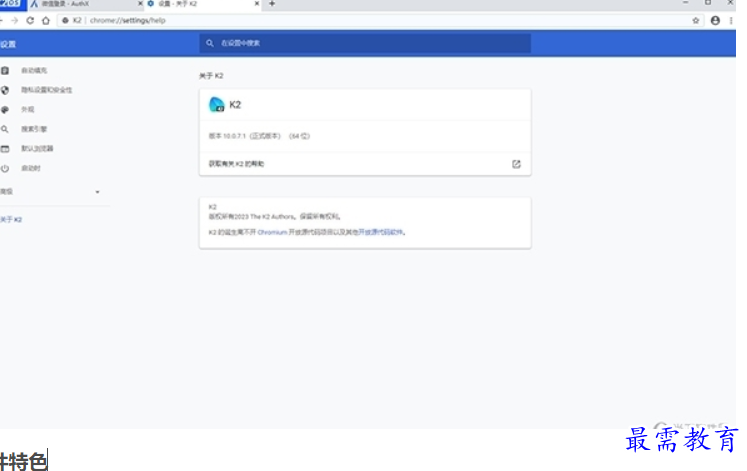
Task: Click the external link icon for K2 help
Action: (x=516, y=164)
